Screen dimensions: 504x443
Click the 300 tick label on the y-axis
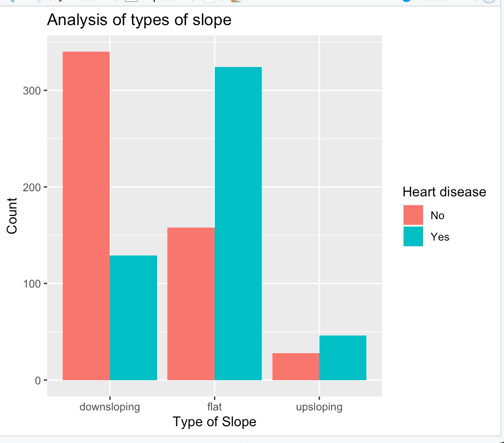(31, 91)
